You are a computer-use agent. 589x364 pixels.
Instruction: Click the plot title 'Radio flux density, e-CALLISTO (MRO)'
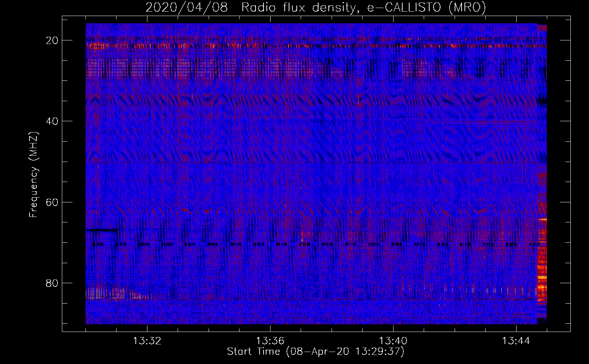(x=364, y=8)
